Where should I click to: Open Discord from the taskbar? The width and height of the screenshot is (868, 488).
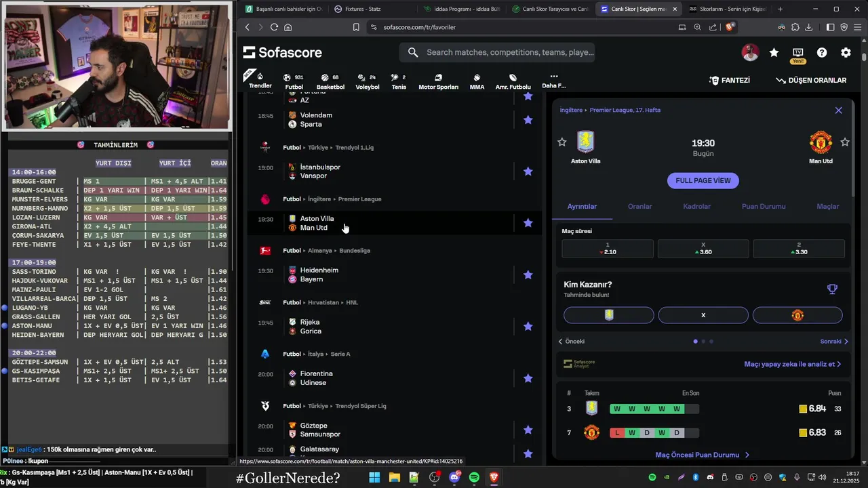point(454,478)
